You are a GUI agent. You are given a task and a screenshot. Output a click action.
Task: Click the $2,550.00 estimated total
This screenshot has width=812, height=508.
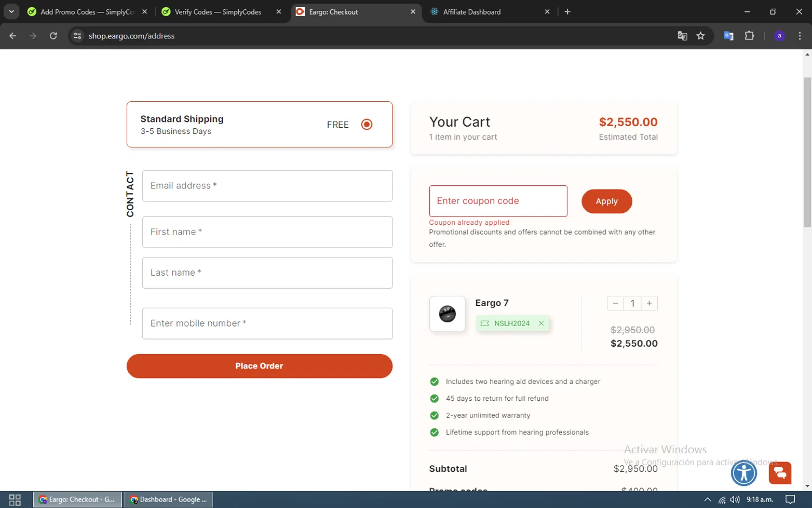[x=628, y=122]
